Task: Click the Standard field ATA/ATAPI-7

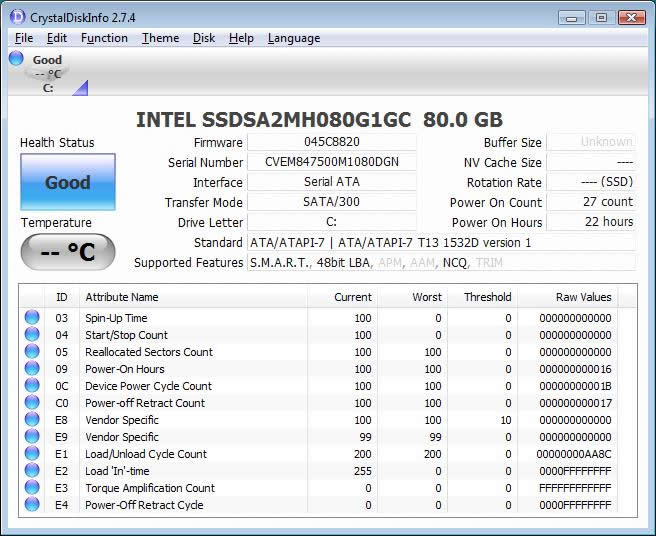Action: pos(442,243)
